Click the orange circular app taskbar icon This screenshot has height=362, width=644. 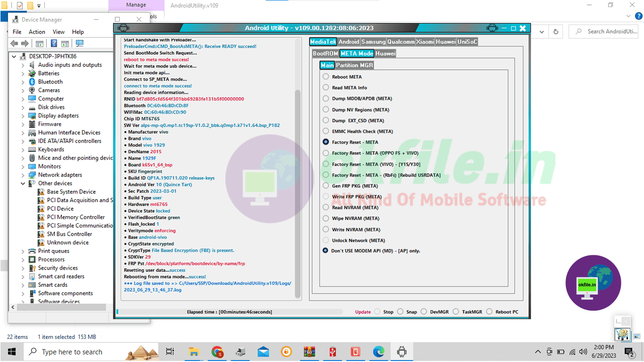(x=286, y=351)
